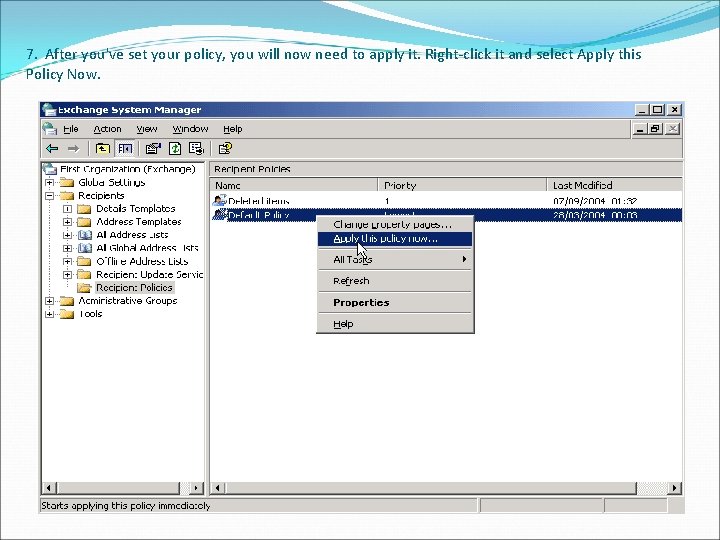Open the Properties toolbar icon
Viewport: 720px width, 540px height.
click(x=153, y=148)
